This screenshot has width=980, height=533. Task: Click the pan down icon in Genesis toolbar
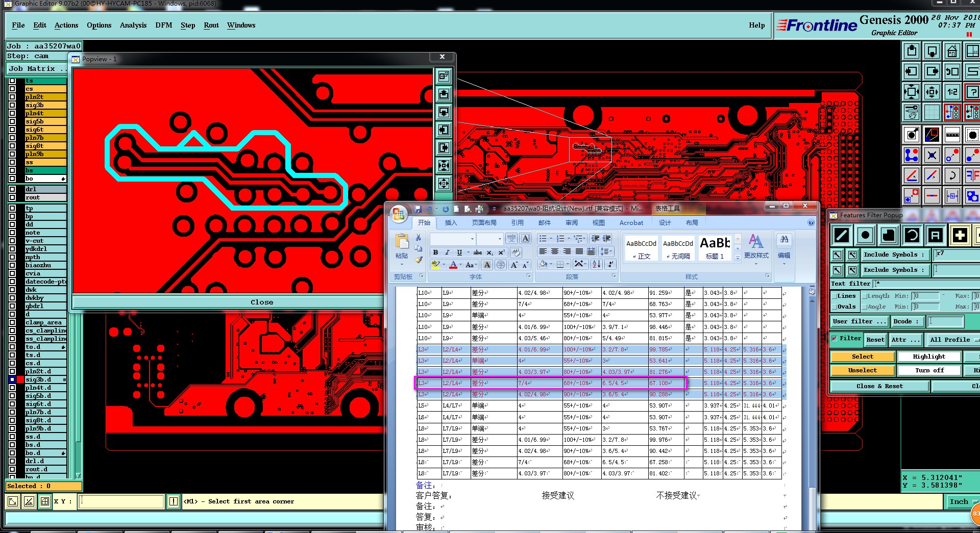coord(932,51)
